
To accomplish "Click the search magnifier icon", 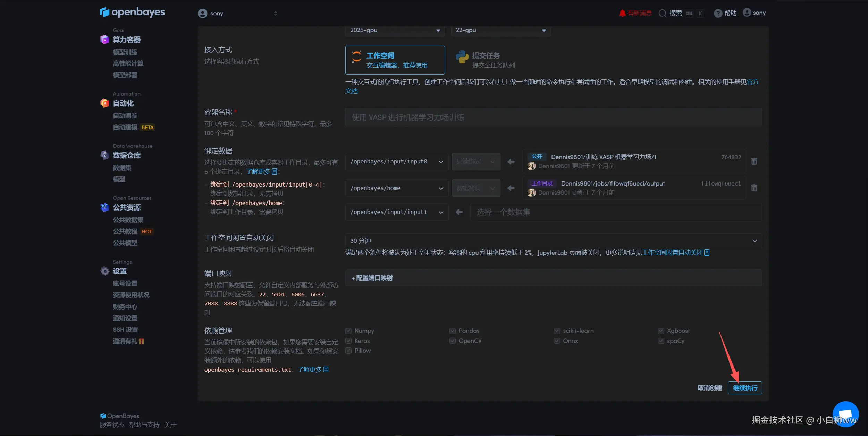I will (x=662, y=13).
